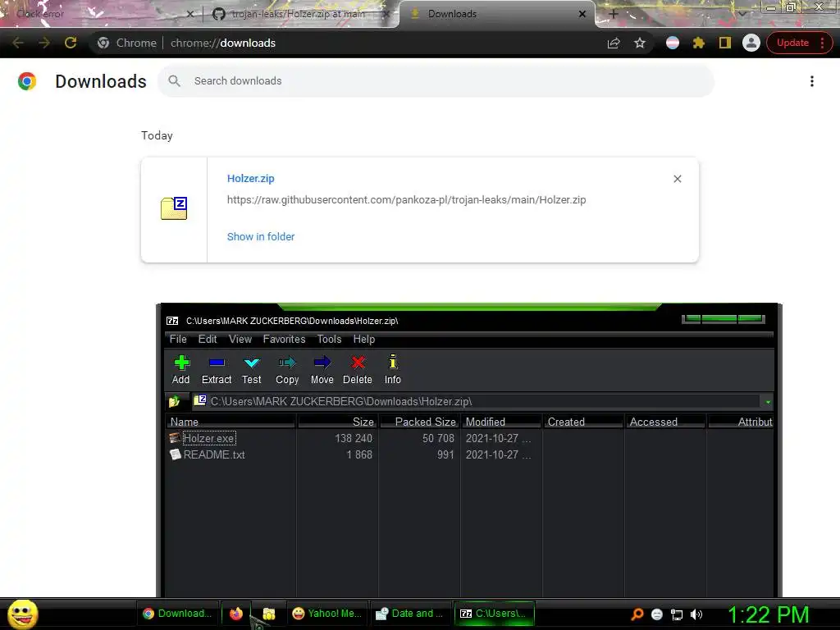Sort by the Packed Size column header

click(419, 422)
